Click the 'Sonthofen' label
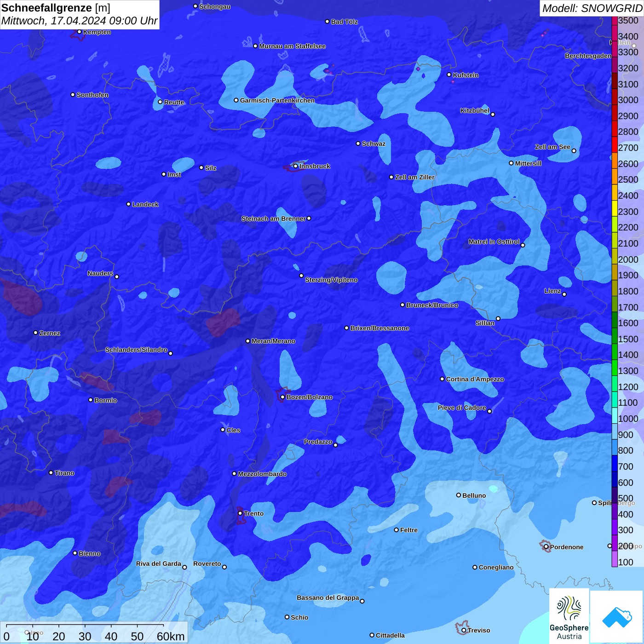The height and width of the screenshot is (644, 644). [x=92, y=95]
